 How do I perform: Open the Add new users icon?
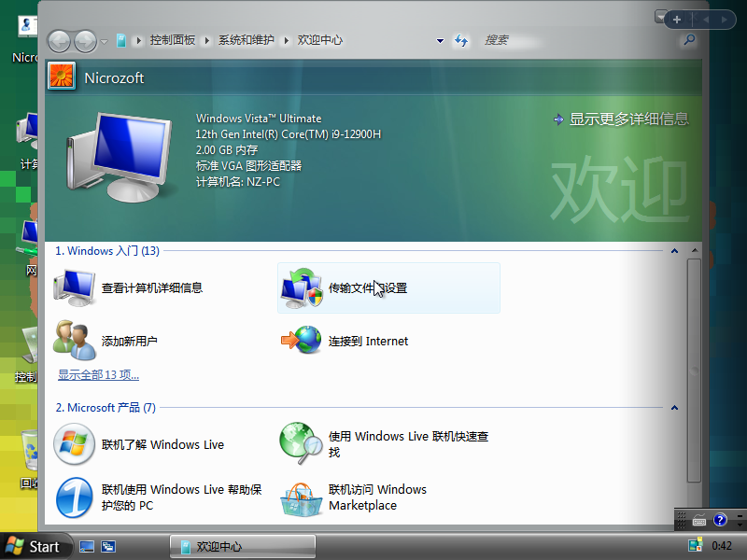pyautogui.click(x=73, y=341)
